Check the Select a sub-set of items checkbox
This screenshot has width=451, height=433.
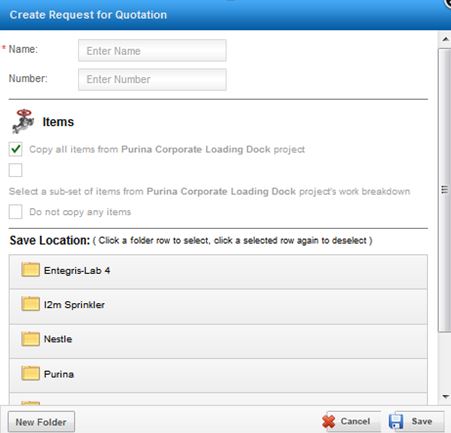[15, 170]
